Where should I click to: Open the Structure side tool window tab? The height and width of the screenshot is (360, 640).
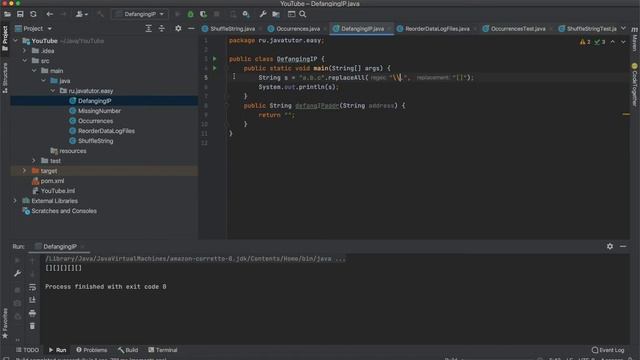[5, 78]
